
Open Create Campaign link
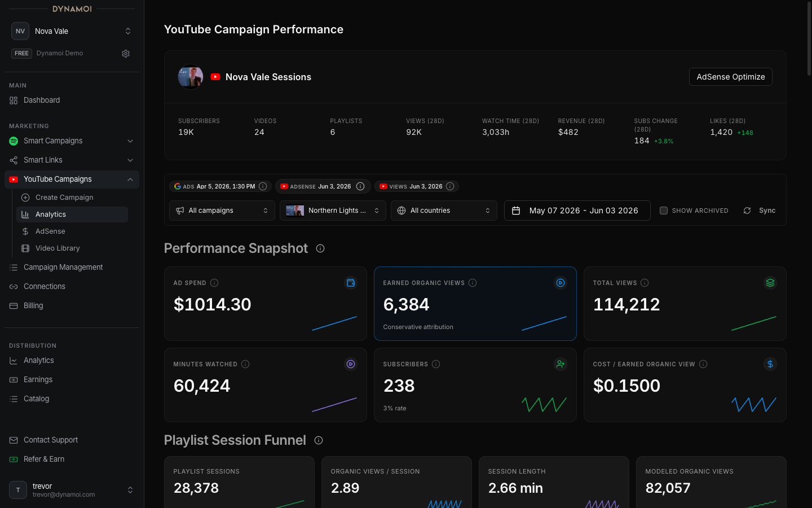[72, 198]
